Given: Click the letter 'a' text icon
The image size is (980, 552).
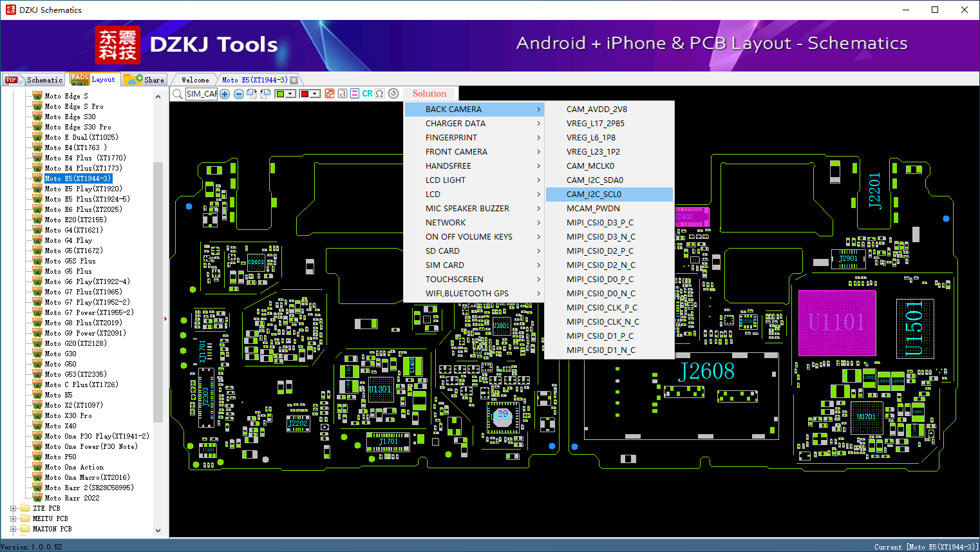Looking at the screenshot, I should click(343, 93).
